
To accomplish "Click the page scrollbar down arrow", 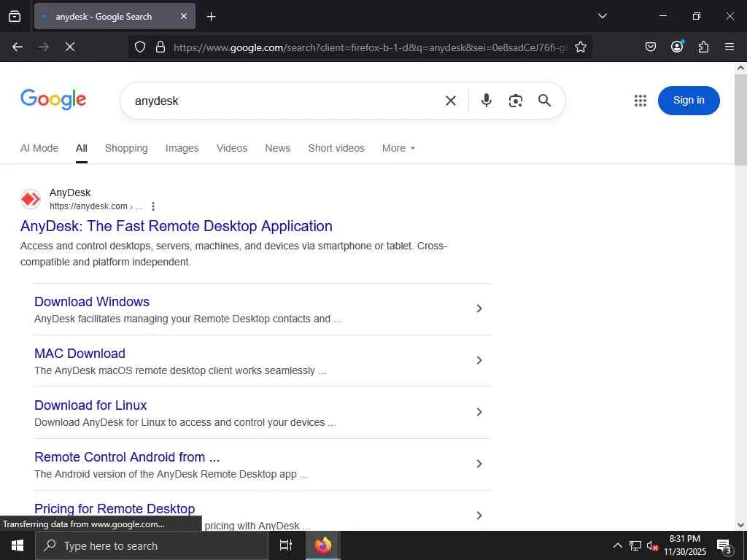I will point(740,525).
